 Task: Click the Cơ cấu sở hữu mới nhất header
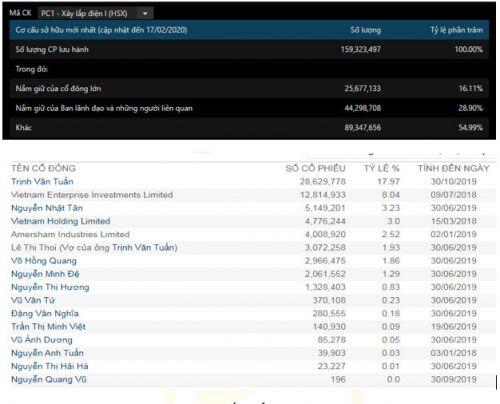[x=101, y=30]
